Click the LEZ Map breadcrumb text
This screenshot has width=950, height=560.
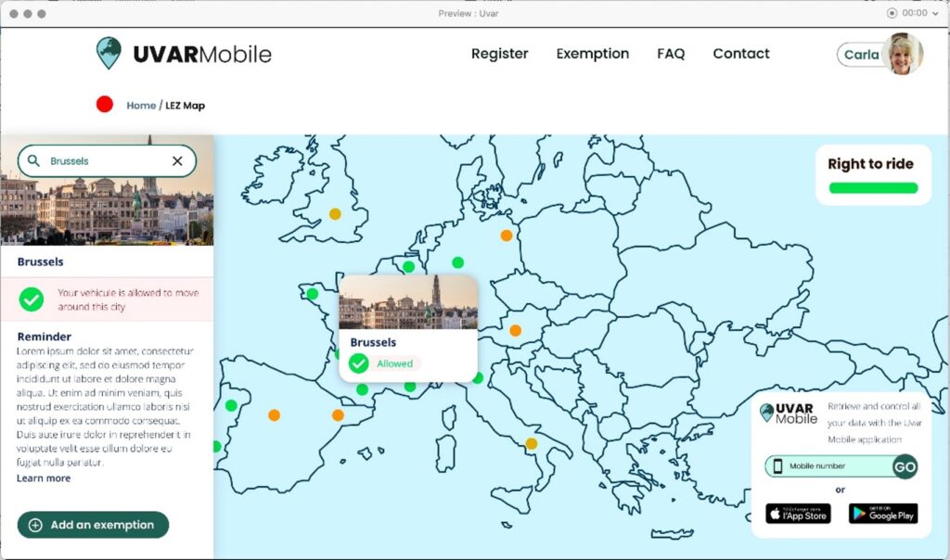click(186, 106)
